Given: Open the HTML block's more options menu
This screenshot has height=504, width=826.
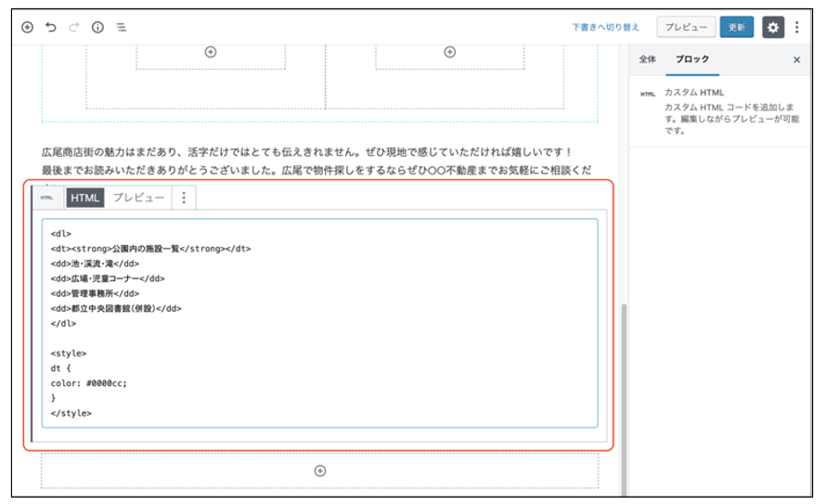Looking at the screenshot, I should click(184, 198).
